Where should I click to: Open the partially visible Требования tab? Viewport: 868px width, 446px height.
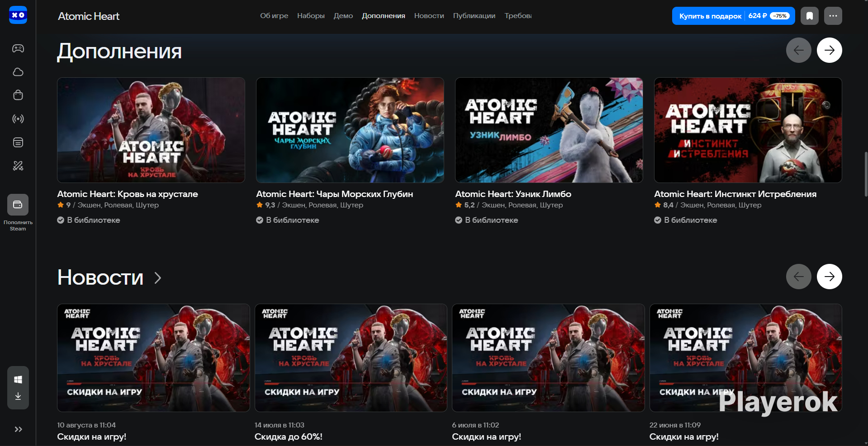[518, 16]
